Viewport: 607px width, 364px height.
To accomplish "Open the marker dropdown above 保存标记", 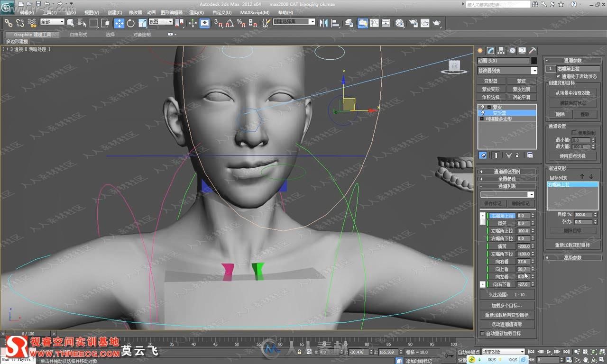I will click(x=507, y=194).
